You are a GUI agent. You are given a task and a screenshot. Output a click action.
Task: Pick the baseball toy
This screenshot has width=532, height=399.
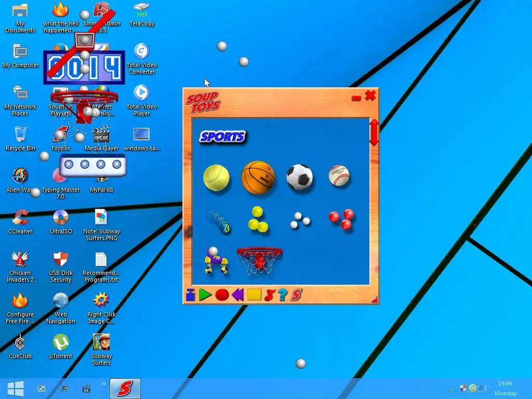339,176
